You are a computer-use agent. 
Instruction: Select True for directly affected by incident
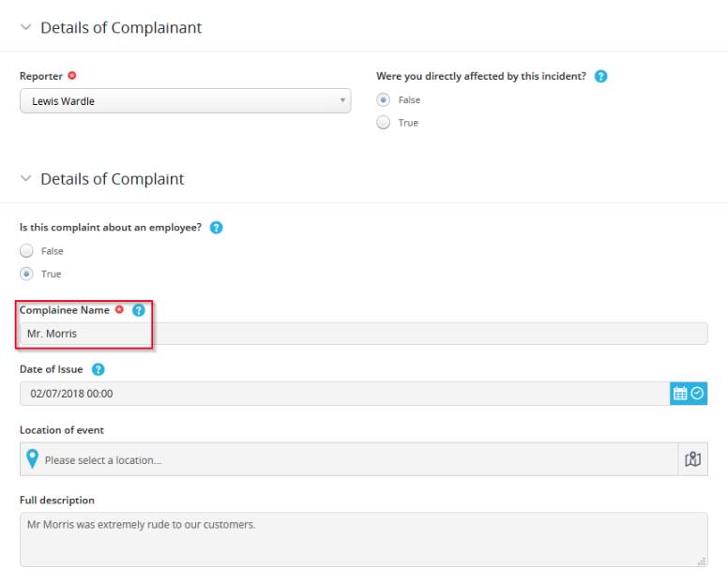383,123
